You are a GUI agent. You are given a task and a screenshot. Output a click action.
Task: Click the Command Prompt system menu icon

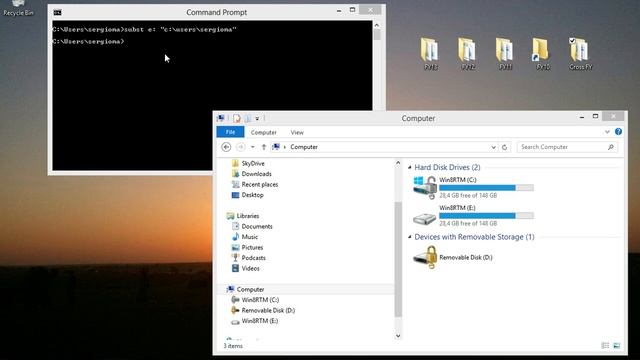click(58, 13)
